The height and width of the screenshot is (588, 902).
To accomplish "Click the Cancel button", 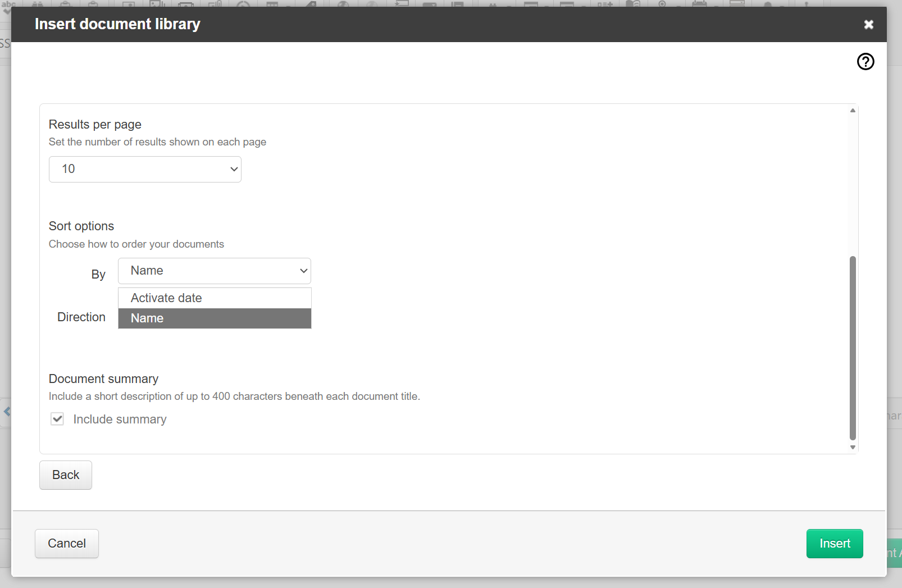I will [x=66, y=543].
